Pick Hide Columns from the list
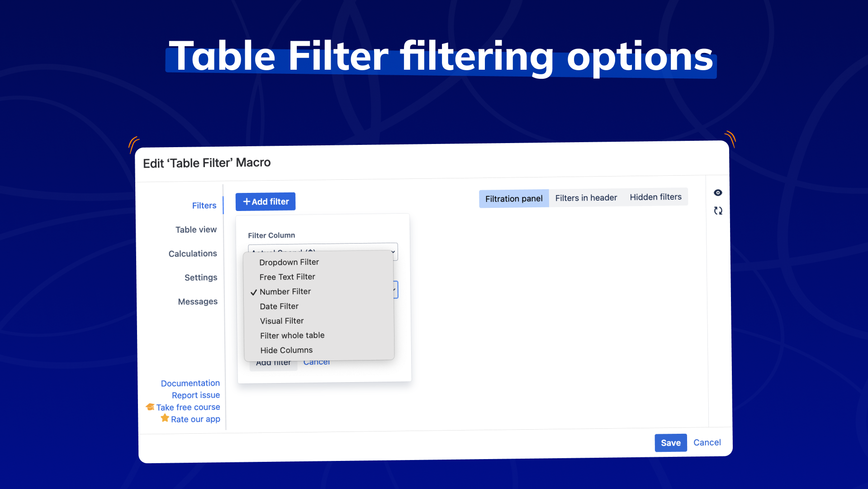Image resolution: width=868 pixels, height=489 pixels. [286, 350]
